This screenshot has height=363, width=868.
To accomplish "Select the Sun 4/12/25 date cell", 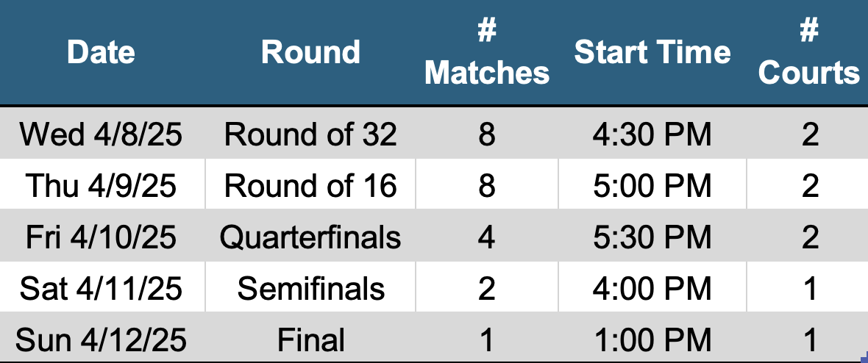I will coord(102,340).
